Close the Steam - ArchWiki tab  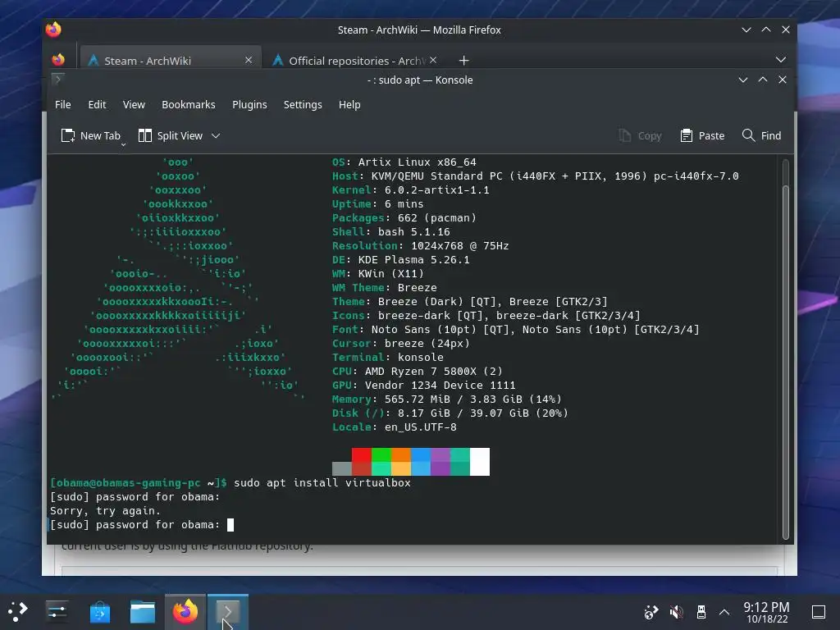tap(248, 60)
